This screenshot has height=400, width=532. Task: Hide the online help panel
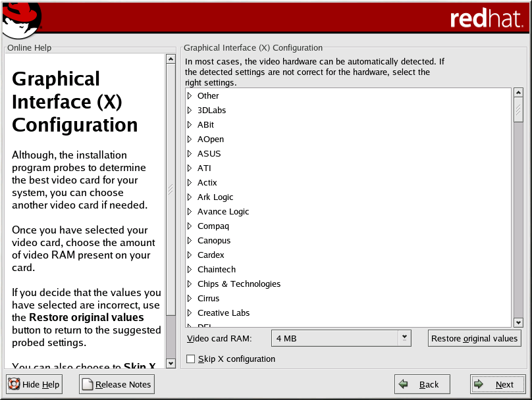point(34,384)
